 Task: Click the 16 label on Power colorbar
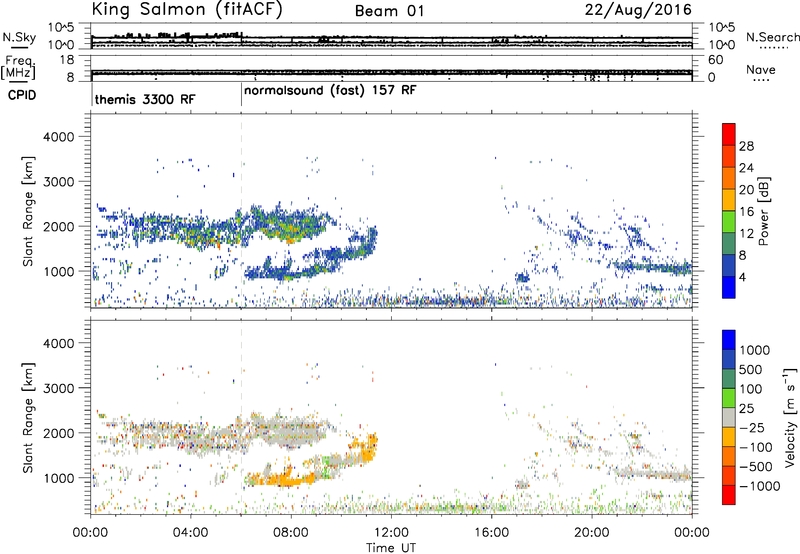tap(746, 211)
